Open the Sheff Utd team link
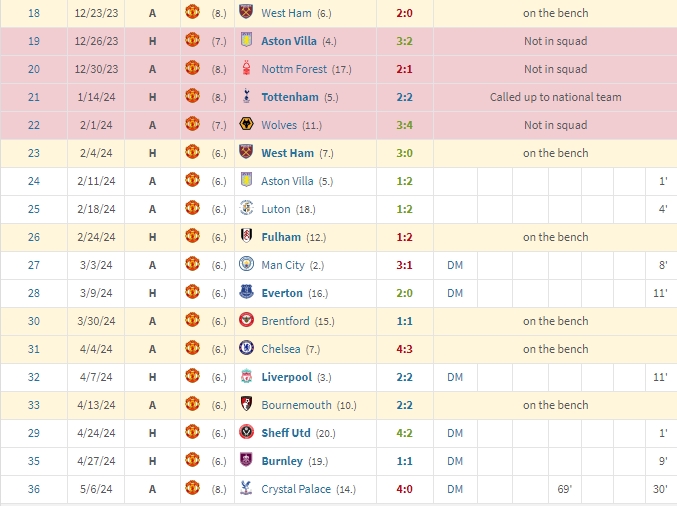 pyautogui.click(x=286, y=433)
